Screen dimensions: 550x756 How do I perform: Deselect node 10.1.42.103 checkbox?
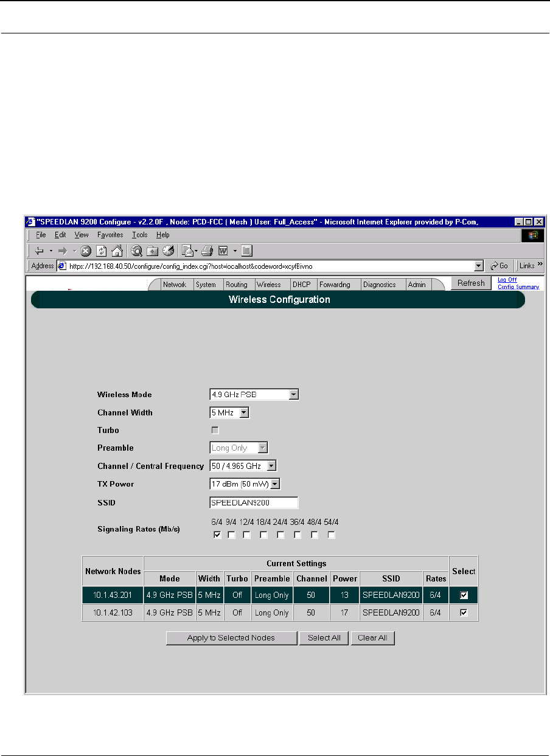tap(464, 613)
